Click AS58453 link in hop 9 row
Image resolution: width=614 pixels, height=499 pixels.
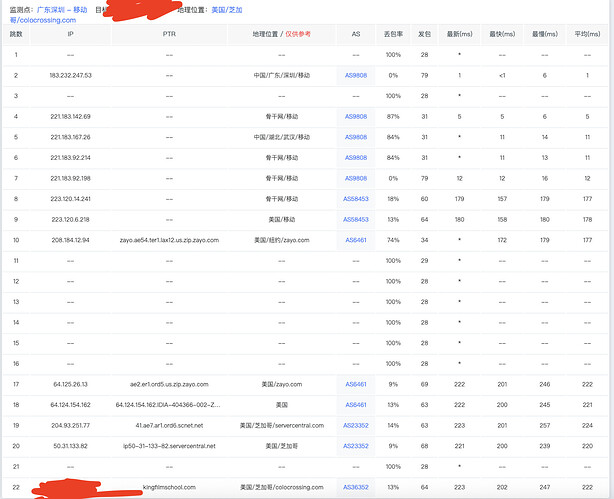[356, 220]
